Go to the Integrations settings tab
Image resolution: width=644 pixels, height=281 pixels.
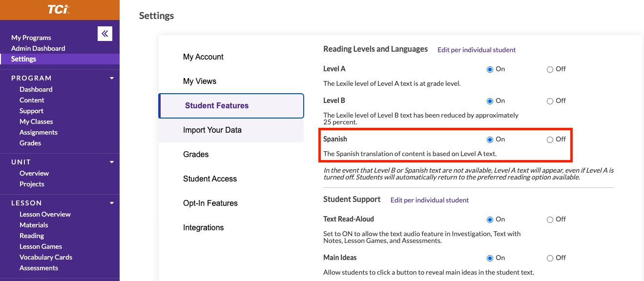(203, 227)
